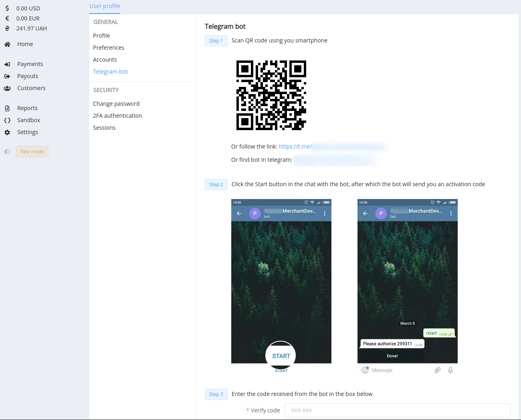This screenshot has width=521, height=420.
Task: Select the Telegram bot menu entry
Action: [110, 72]
